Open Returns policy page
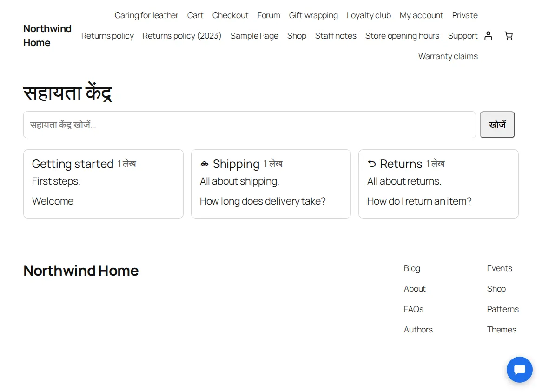 (107, 36)
